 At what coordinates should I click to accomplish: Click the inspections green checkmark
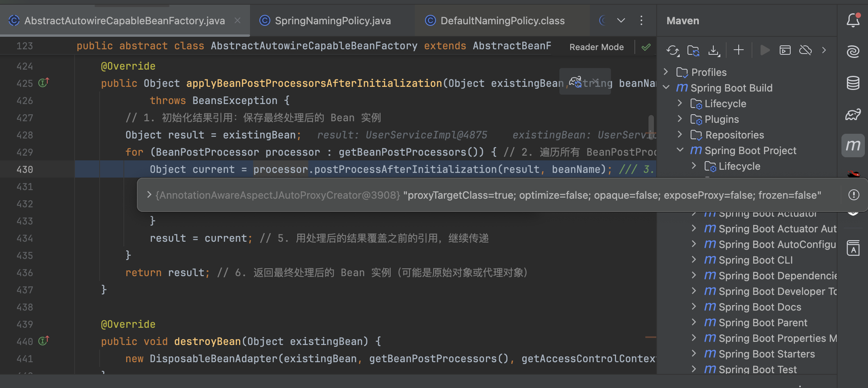(x=646, y=47)
